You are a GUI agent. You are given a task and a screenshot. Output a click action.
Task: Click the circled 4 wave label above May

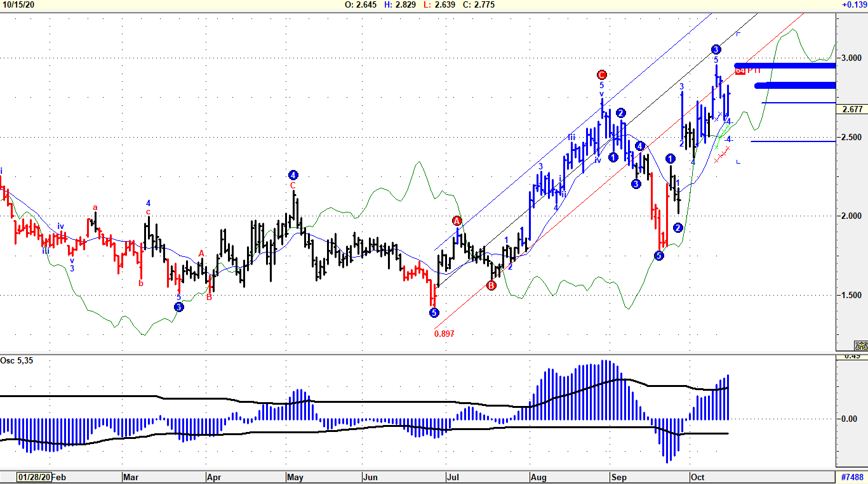293,174
